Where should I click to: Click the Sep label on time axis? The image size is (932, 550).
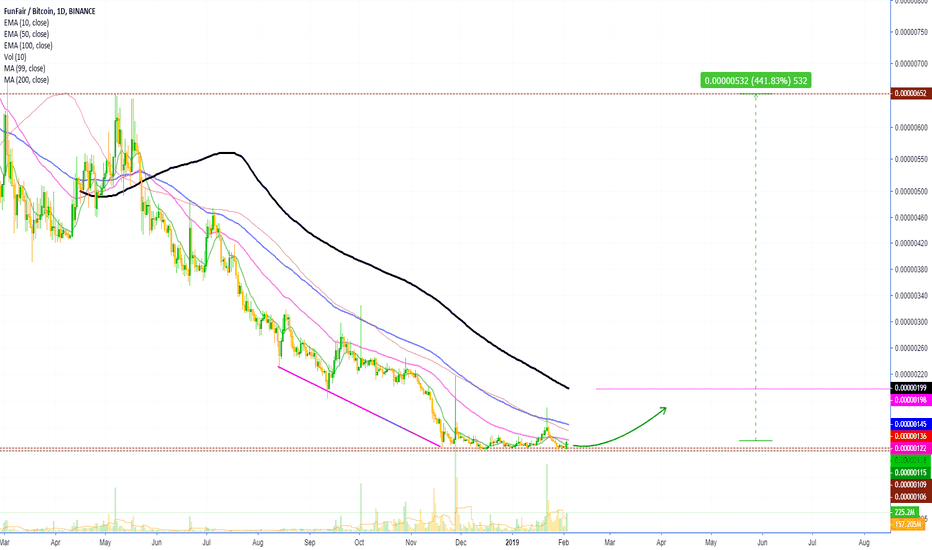point(309,542)
